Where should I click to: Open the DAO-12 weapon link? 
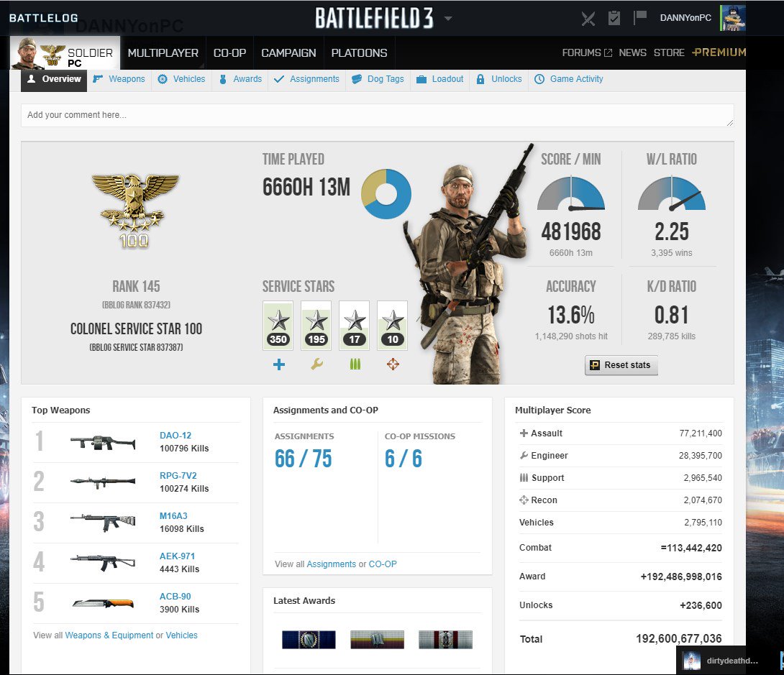point(176,435)
